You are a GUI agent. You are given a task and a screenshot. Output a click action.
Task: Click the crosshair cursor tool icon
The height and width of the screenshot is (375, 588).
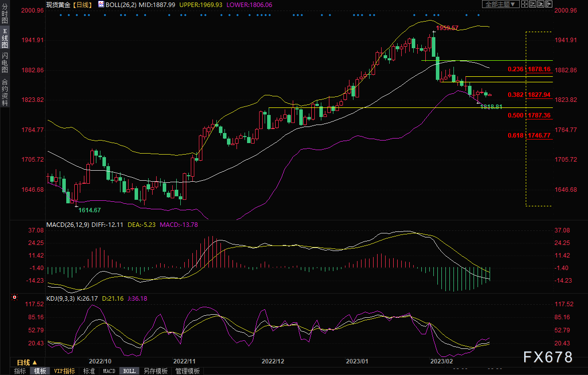(x=525, y=4)
